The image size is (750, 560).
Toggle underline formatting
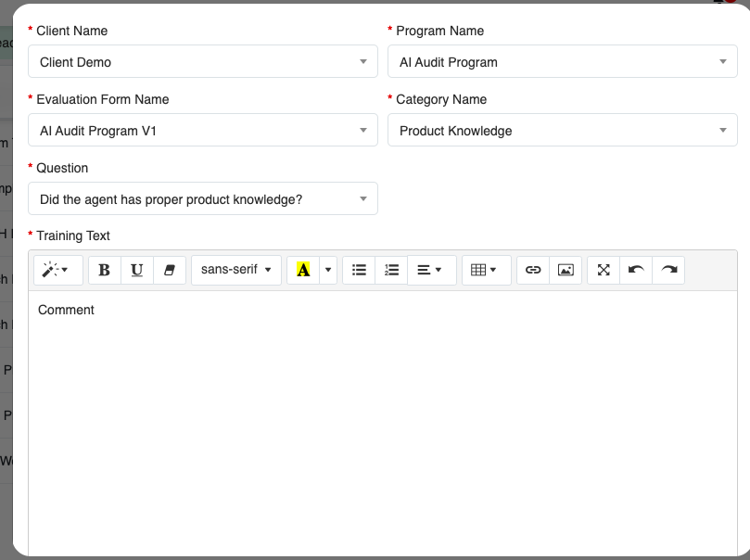click(137, 270)
